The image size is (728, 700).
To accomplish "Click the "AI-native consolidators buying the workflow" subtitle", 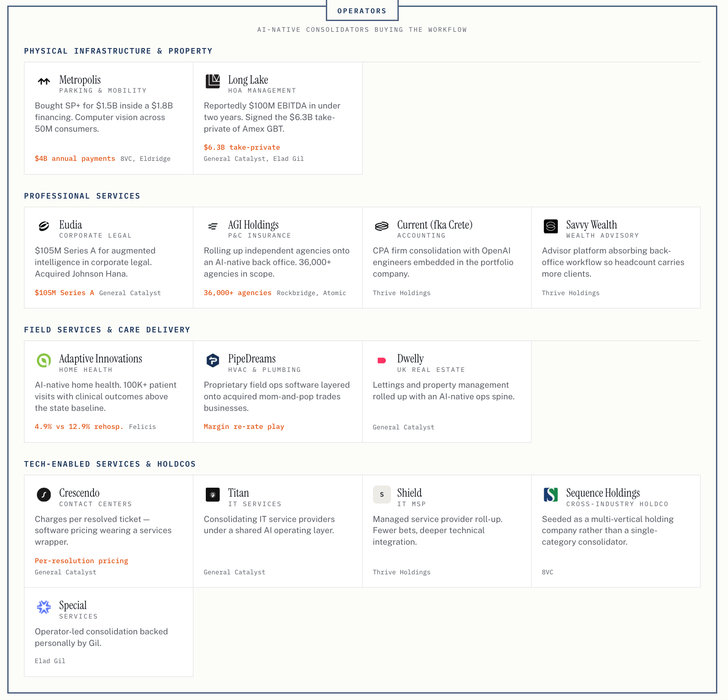I will tap(362, 30).
